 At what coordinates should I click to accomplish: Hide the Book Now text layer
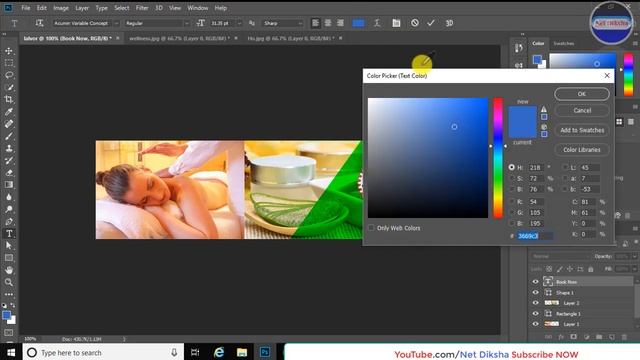(x=536, y=282)
